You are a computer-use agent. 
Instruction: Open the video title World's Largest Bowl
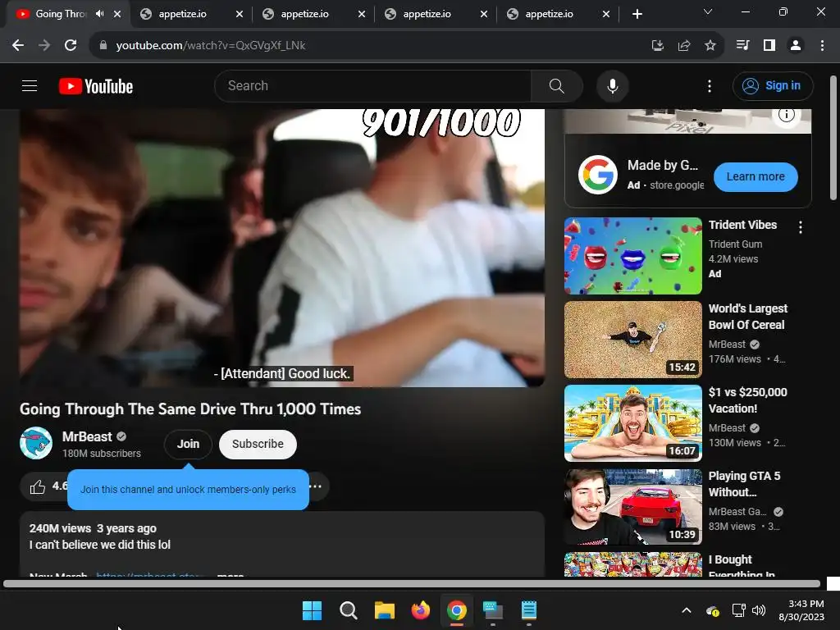pyautogui.click(x=748, y=317)
